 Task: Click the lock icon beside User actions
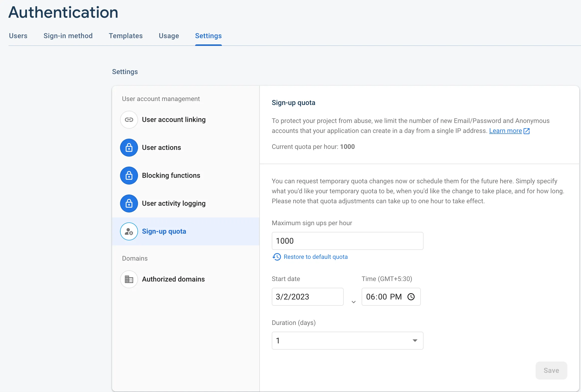[x=129, y=148]
